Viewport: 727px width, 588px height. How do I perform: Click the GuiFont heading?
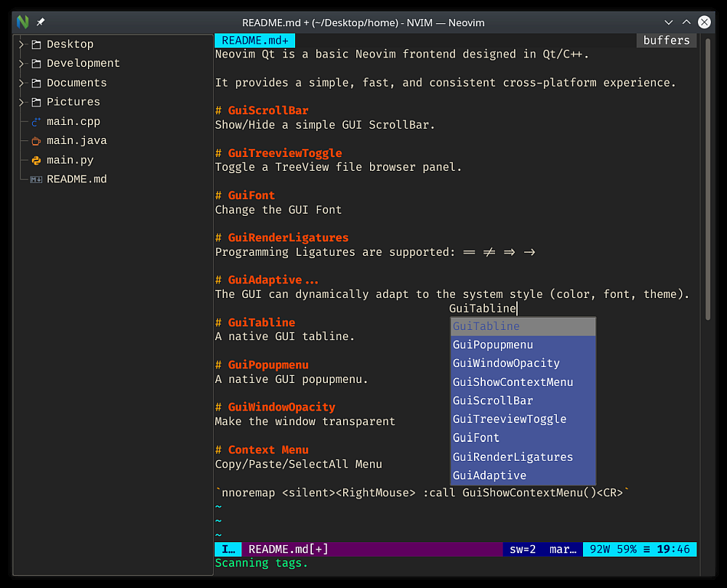(245, 196)
